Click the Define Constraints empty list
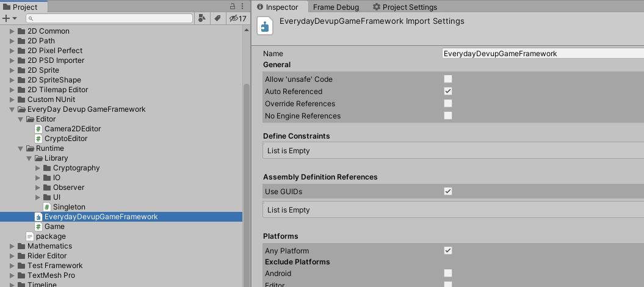 click(453, 151)
